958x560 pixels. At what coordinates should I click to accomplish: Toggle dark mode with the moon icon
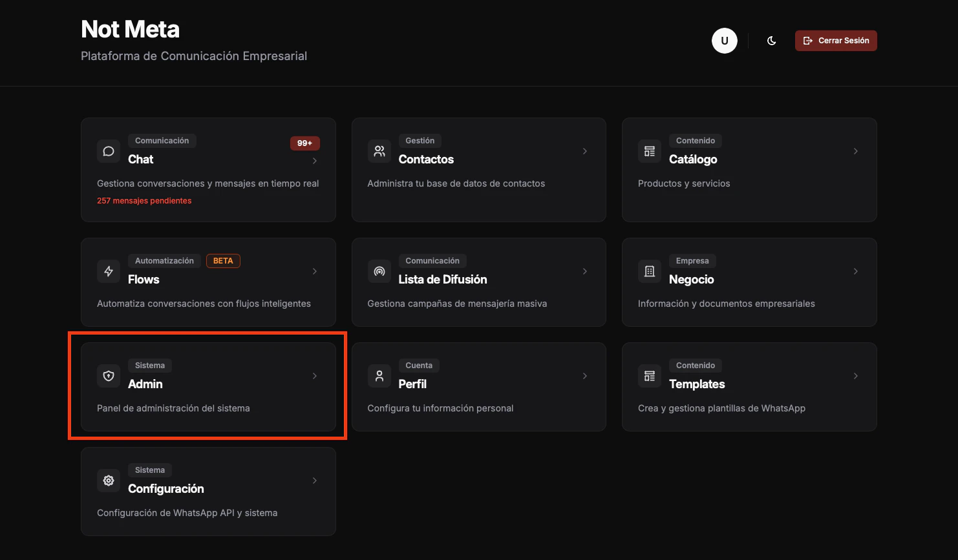[771, 40]
